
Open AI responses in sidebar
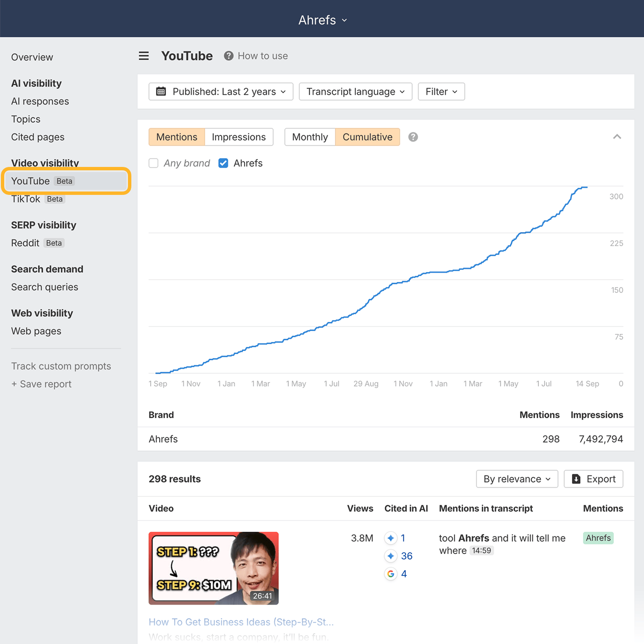[x=40, y=101]
